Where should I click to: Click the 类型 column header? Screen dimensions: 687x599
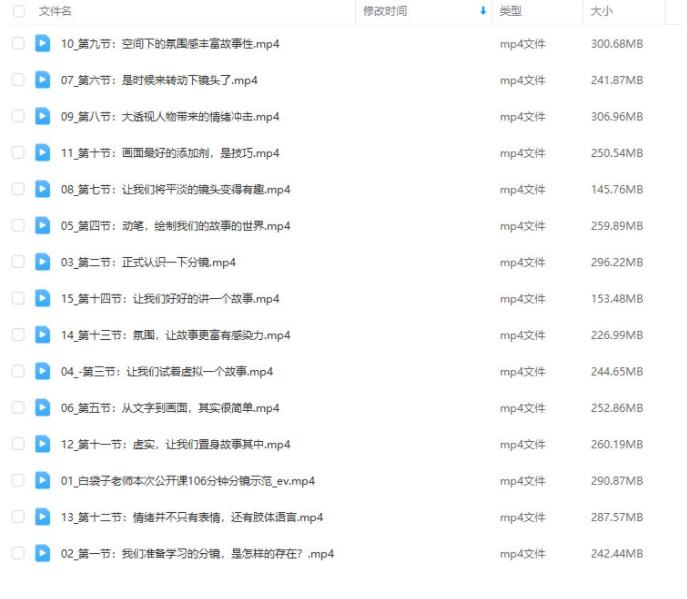tap(510, 11)
